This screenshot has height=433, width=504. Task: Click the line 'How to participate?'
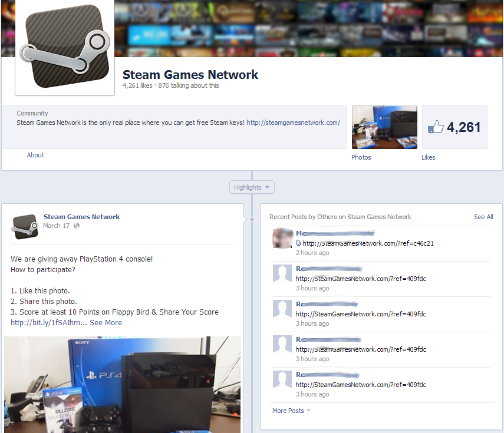(43, 269)
